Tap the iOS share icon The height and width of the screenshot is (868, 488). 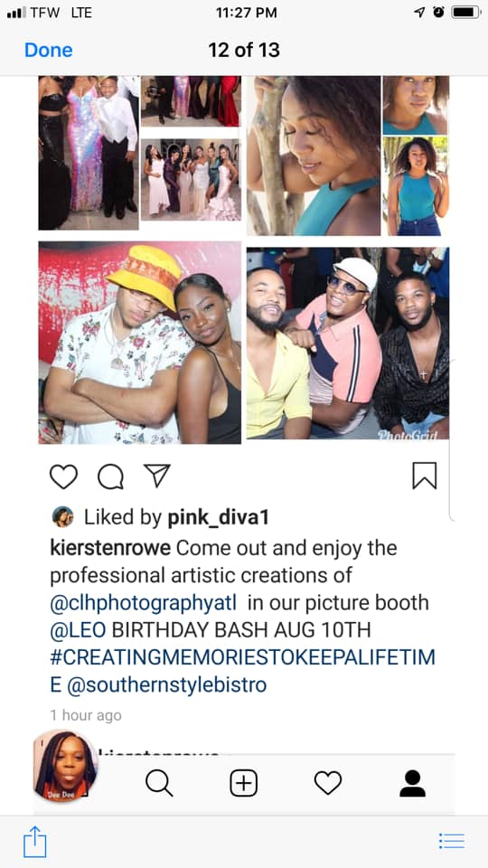point(35,842)
